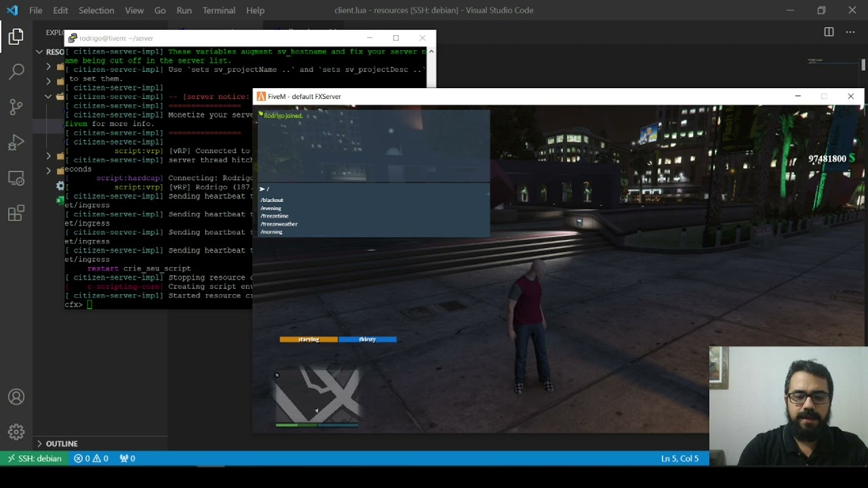Open the Extensions view
Image resolution: width=868 pixels, height=488 pixels.
pos(16,213)
